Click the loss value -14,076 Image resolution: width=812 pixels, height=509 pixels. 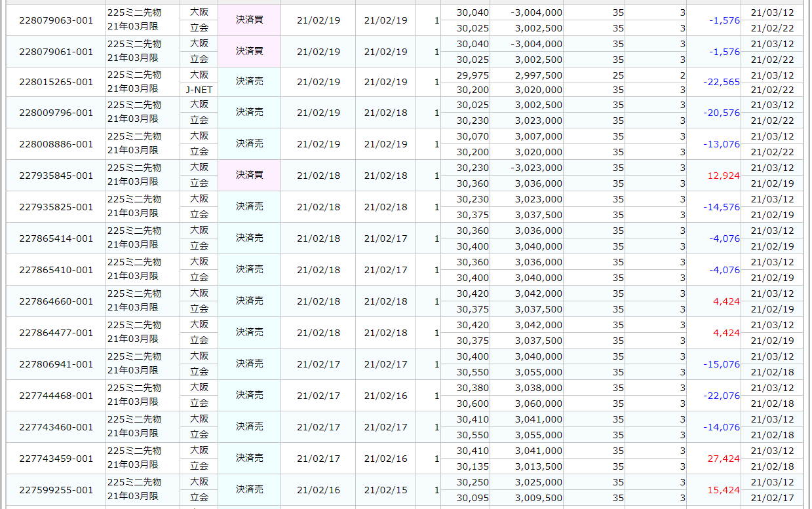pyautogui.click(x=721, y=427)
